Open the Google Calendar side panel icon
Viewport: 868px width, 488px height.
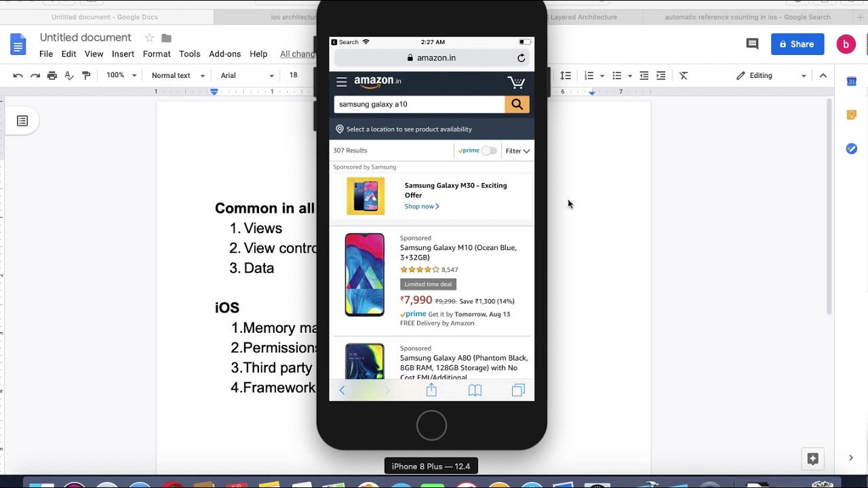coord(852,81)
